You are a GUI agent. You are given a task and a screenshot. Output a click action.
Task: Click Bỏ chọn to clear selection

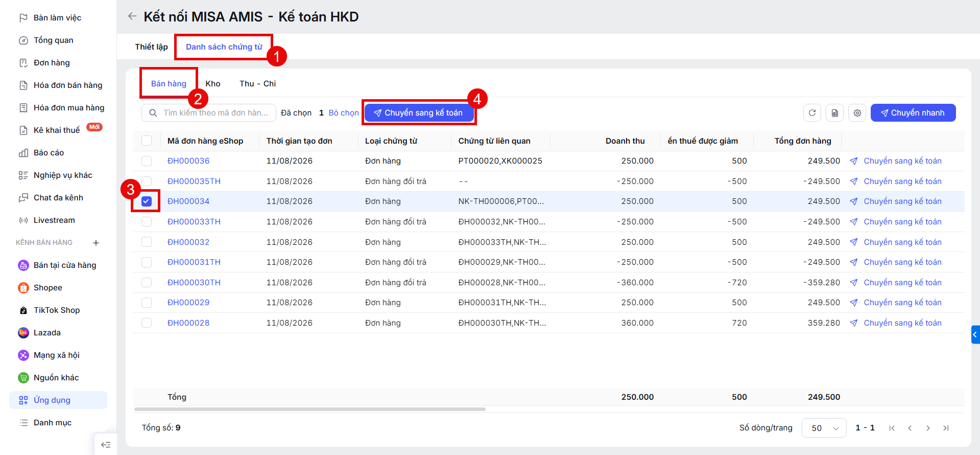(x=344, y=113)
